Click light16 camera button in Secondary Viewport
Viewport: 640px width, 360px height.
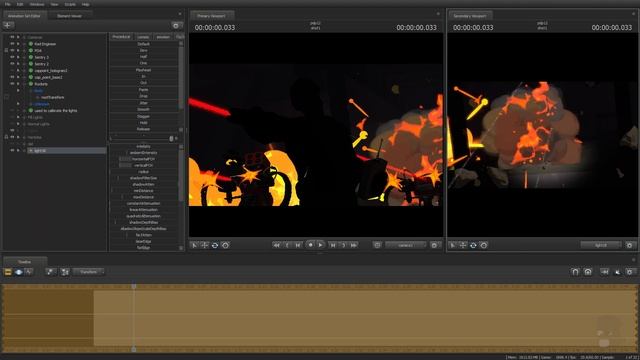coord(601,245)
